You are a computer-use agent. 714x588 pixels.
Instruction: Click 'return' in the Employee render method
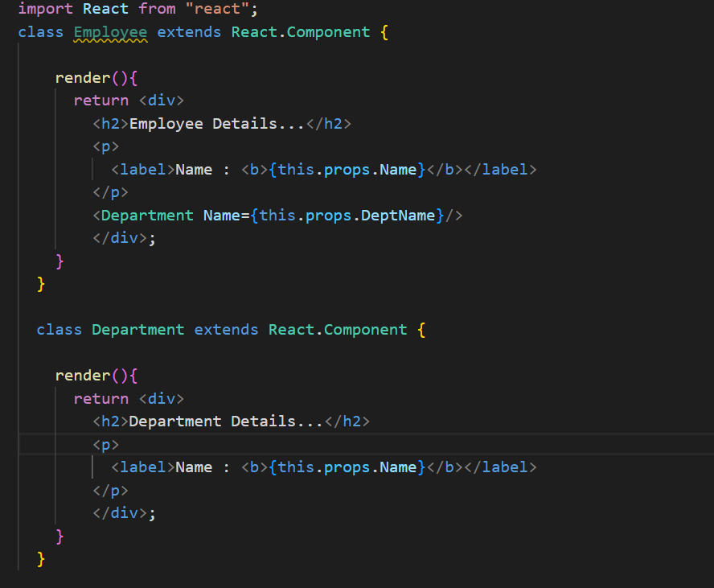101,101
